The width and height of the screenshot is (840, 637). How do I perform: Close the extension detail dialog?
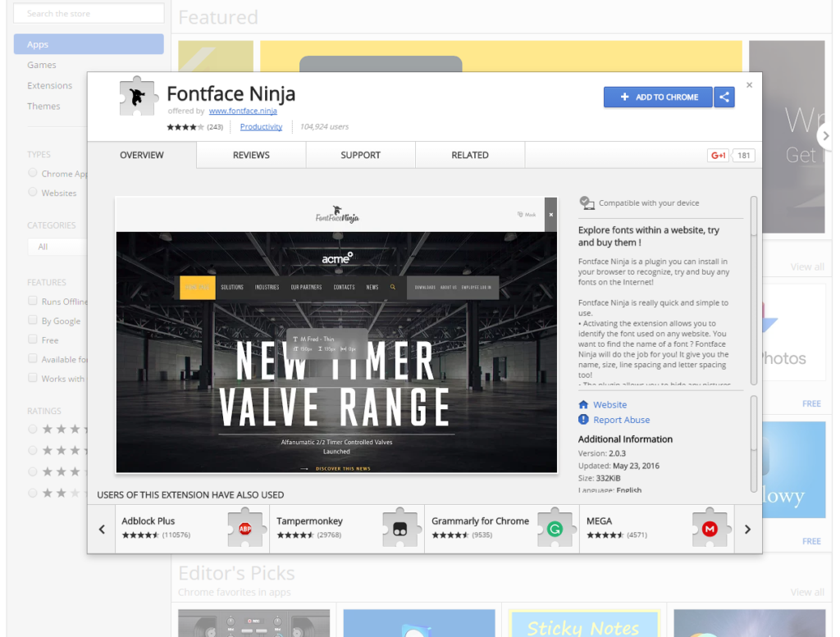pos(750,85)
